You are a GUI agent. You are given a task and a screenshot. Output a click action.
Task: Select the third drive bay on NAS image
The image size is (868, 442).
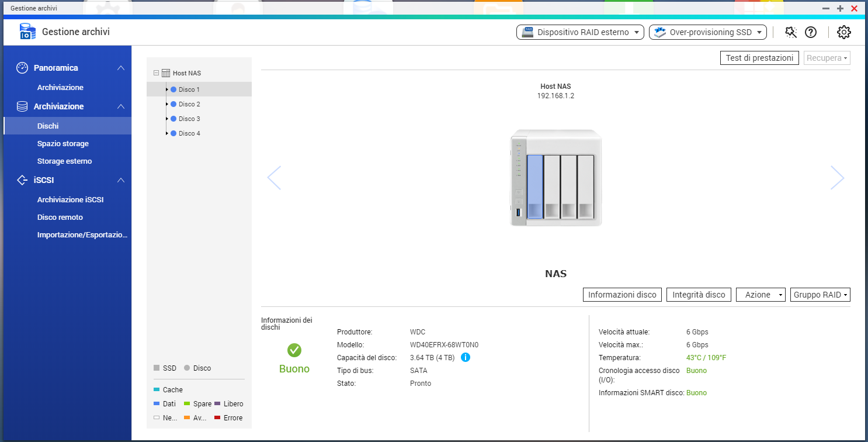pyautogui.click(x=569, y=187)
